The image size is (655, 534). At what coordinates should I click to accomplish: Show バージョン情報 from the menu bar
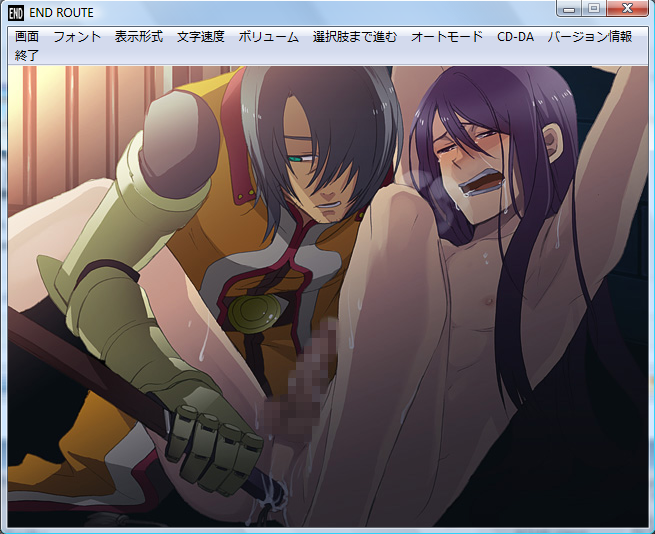589,37
